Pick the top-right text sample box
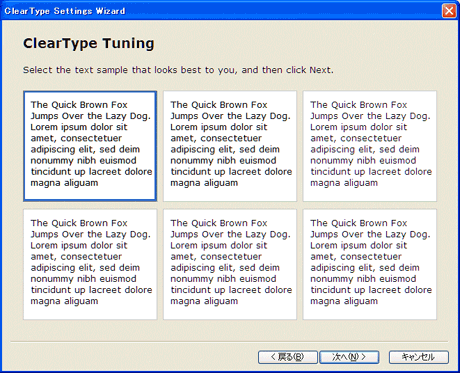This screenshot has width=460, height=373. (370, 146)
